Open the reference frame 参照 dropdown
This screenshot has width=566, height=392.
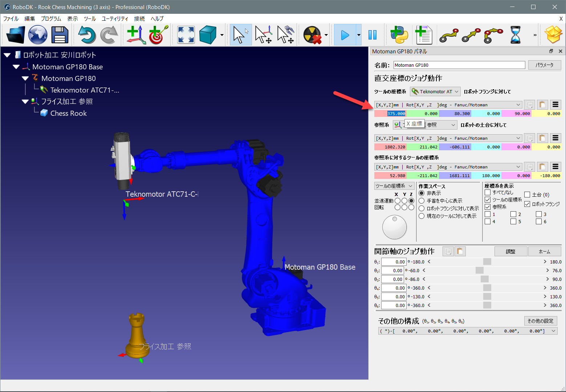coord(425,125)
